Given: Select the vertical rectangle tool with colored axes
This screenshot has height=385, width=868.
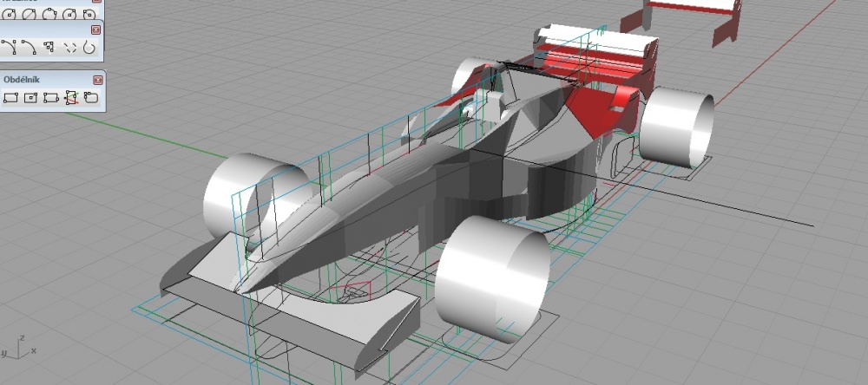Looking at the screenshot, I should tap(71, 98).
